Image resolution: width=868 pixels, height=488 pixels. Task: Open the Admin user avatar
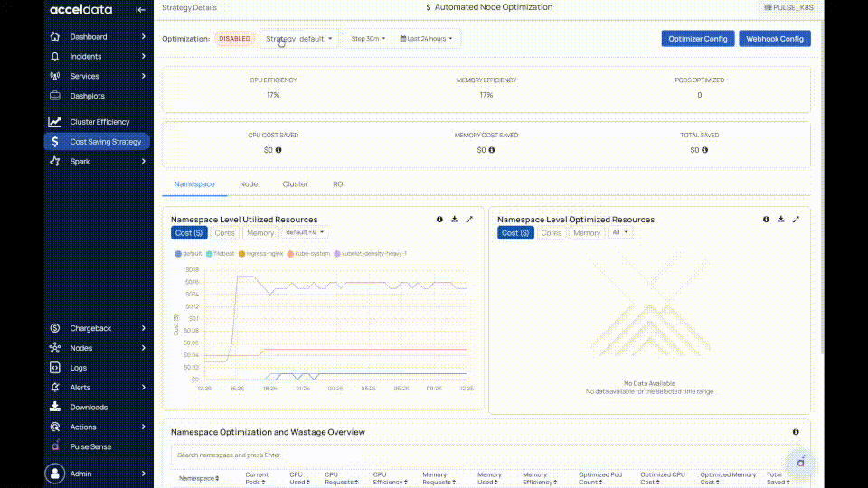coord(55,474)
